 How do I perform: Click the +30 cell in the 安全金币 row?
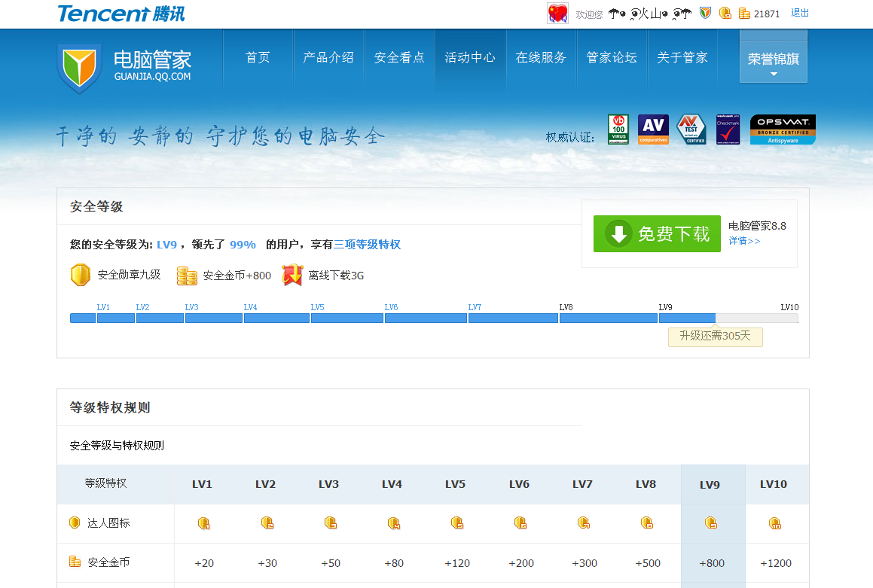coord(268,563)
